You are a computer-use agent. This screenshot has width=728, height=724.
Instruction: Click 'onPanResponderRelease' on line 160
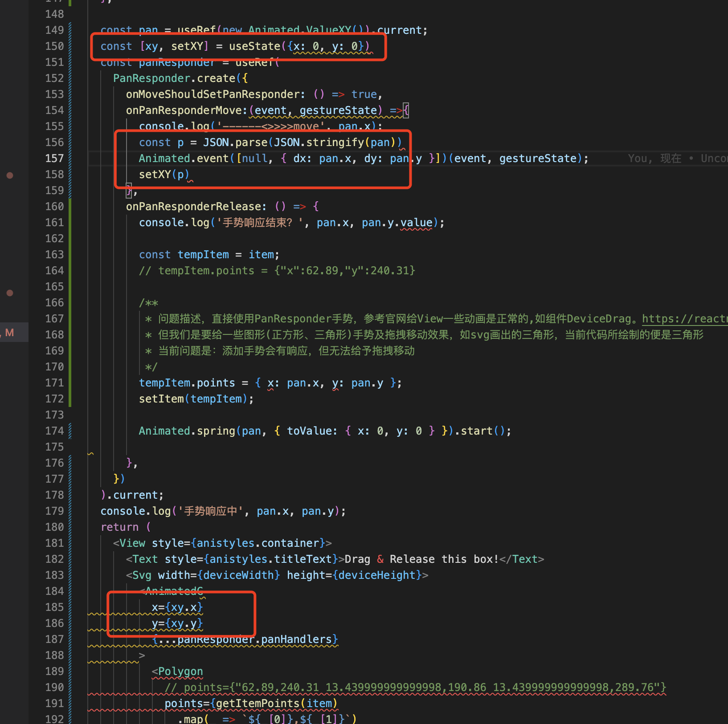(x=193, y=207)
